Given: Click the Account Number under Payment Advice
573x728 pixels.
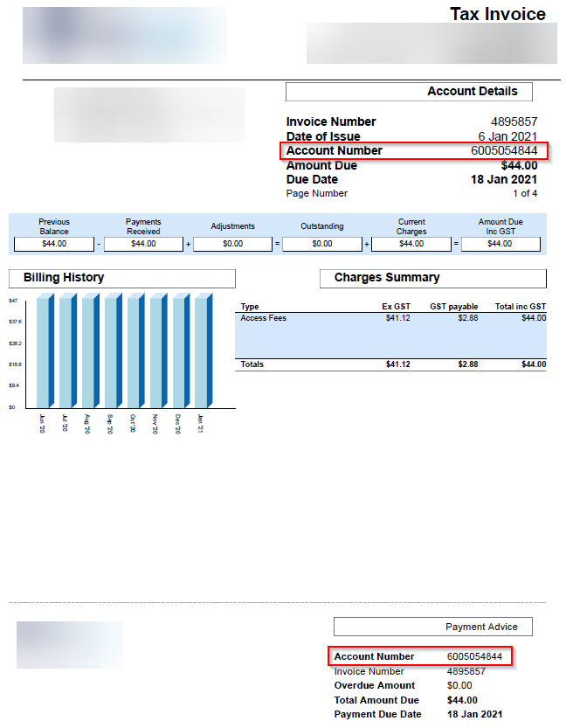Looking at the screenshot, I should click(419, 656).
